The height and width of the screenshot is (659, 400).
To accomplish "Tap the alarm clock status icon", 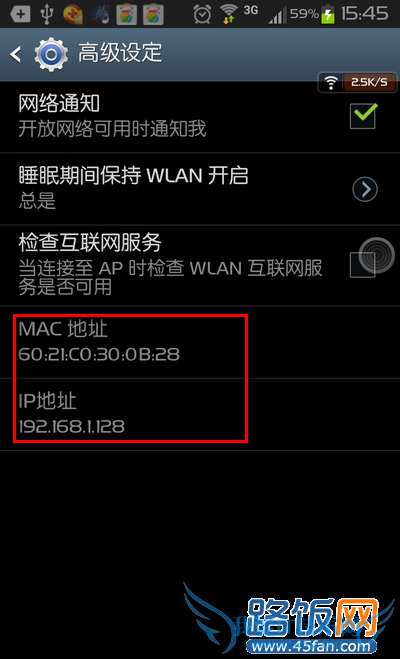I will pos(202,14).
